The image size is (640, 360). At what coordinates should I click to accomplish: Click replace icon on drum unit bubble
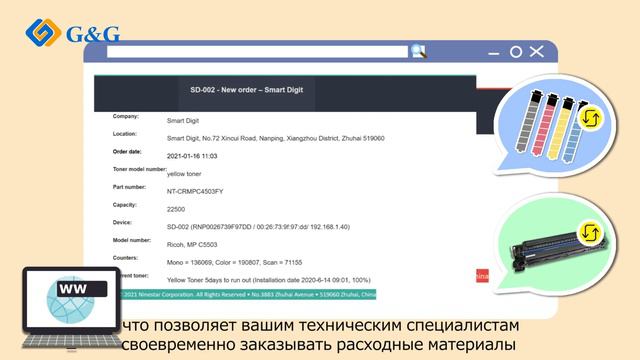point(591,233)
